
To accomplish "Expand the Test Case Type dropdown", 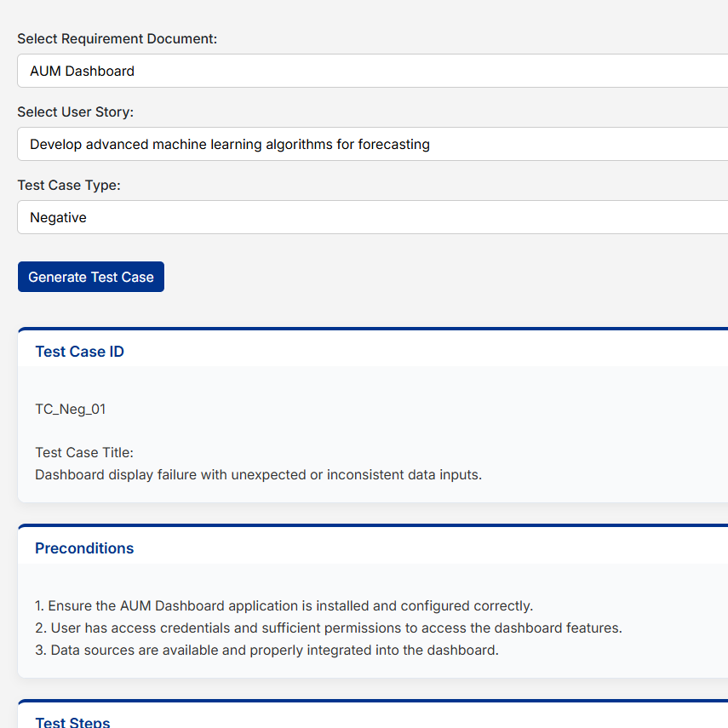I will 372,217.
